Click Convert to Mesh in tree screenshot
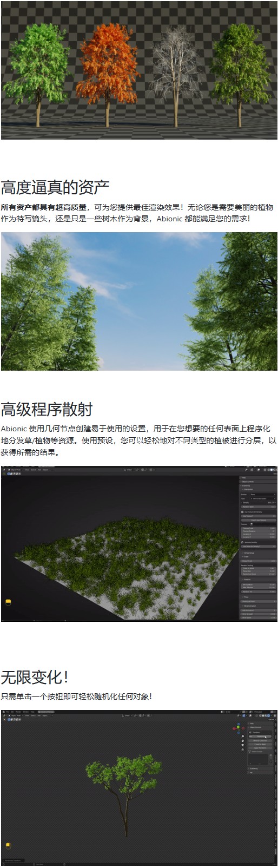 coord(260,744)
